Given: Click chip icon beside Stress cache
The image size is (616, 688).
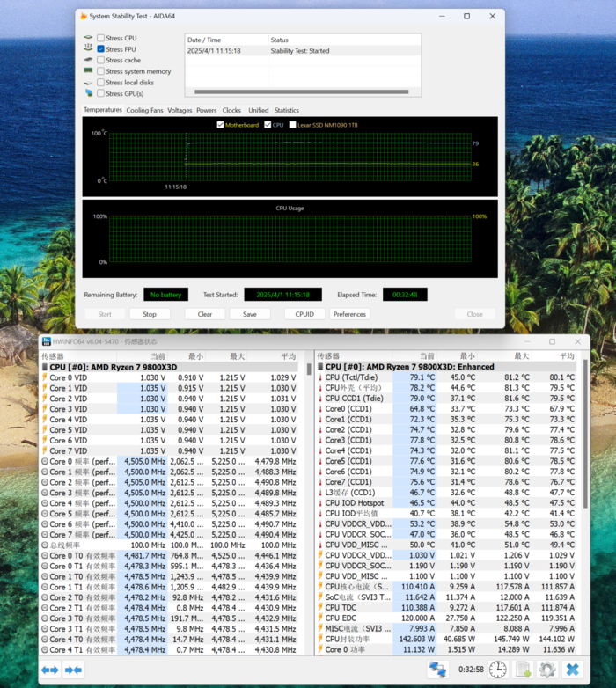Looking at the screenshot, I should [89, 60].
